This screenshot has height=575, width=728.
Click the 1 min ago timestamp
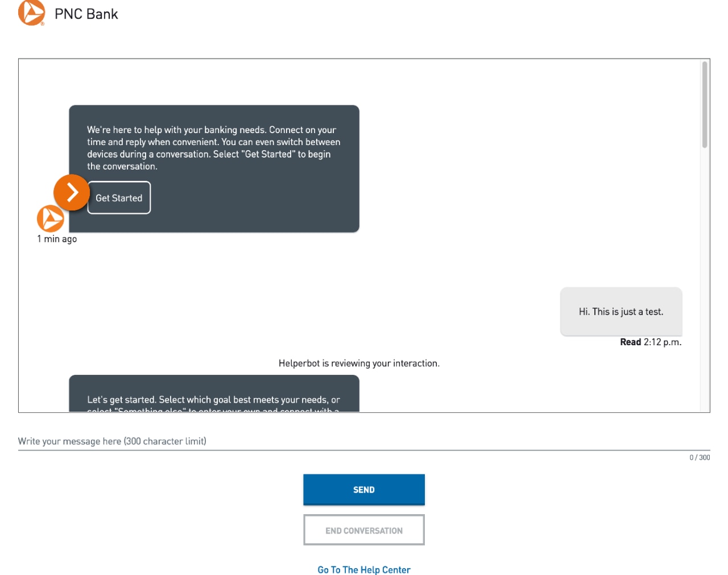tap(56, 239)
